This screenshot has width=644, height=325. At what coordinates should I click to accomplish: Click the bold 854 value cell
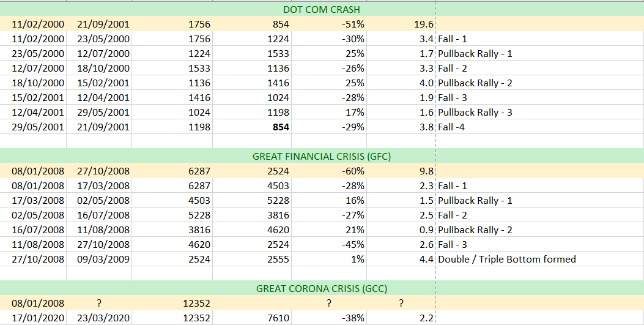pos(281,127)
